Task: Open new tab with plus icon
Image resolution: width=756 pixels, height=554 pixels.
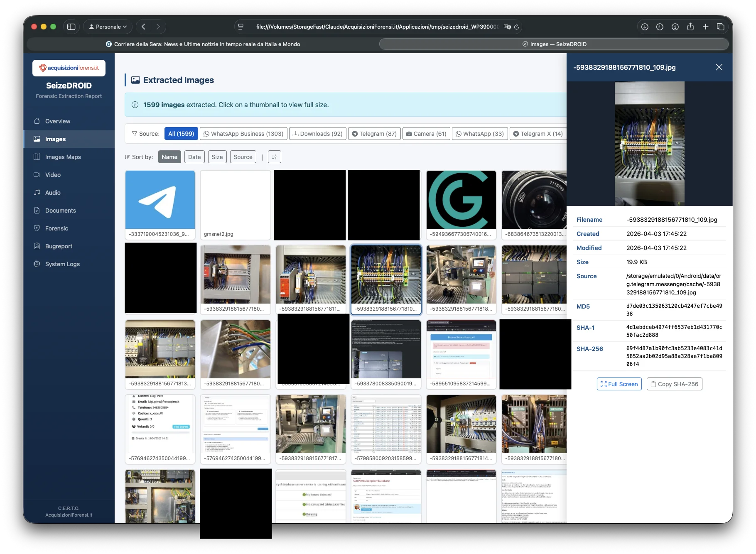Action: (705, 27)
